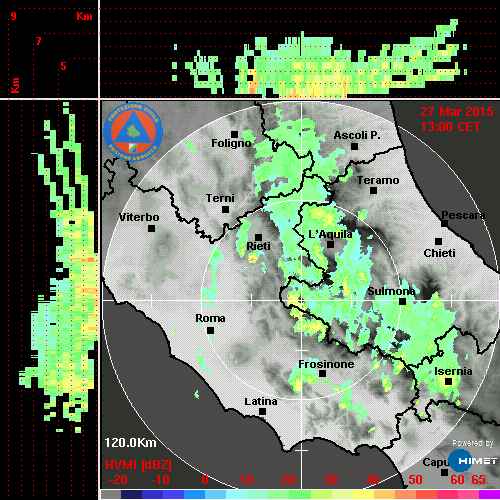
Task: Click the Protezione Civile Regione Abruzzo logo
Action: pyautogui.click(x=133, y=132)
